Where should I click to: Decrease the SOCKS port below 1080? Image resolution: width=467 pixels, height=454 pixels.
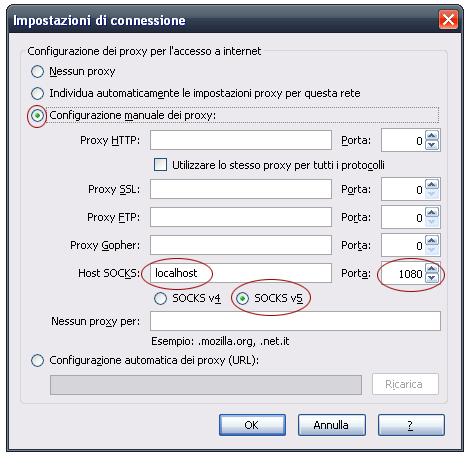click(x=432, y=278)
